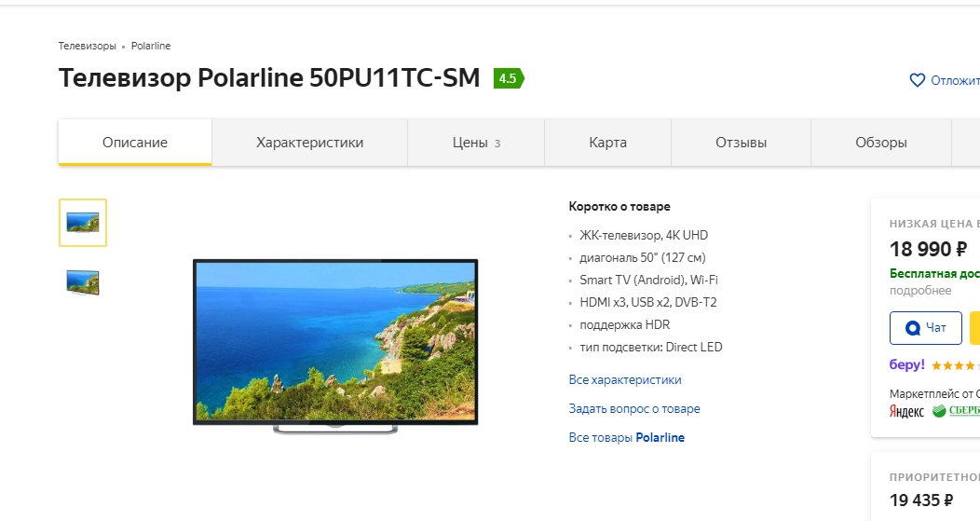The image size is (980, 521).
Task: Click the 18 990 ₽ price
Action: (x=928, y=249)
